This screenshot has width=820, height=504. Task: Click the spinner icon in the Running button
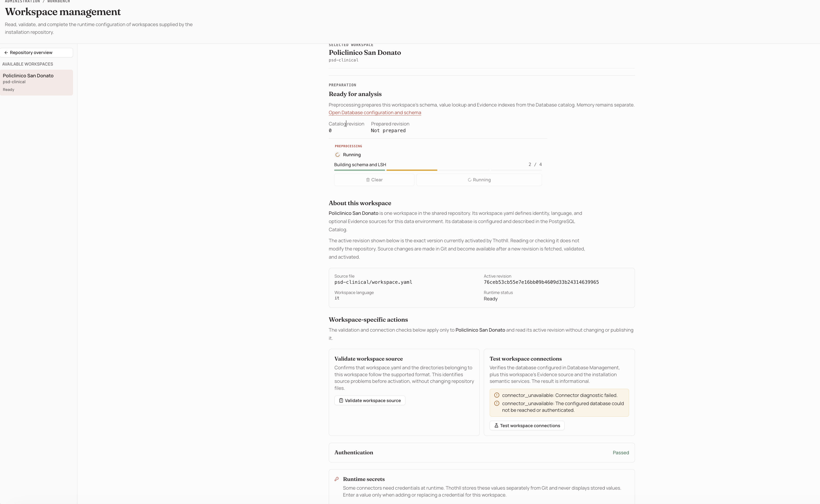[469, 180]
